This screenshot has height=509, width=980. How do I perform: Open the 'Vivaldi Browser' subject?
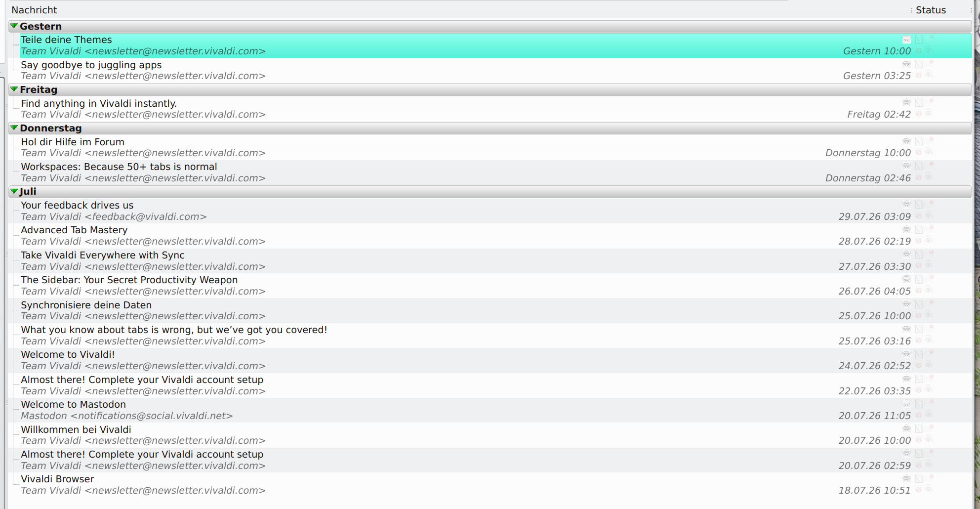[57, 479]
